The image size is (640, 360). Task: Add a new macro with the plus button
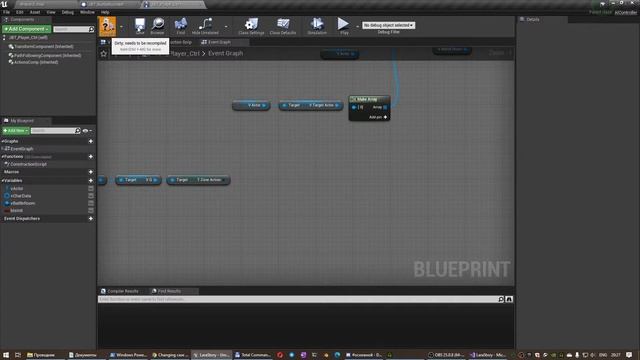point(91,172)
